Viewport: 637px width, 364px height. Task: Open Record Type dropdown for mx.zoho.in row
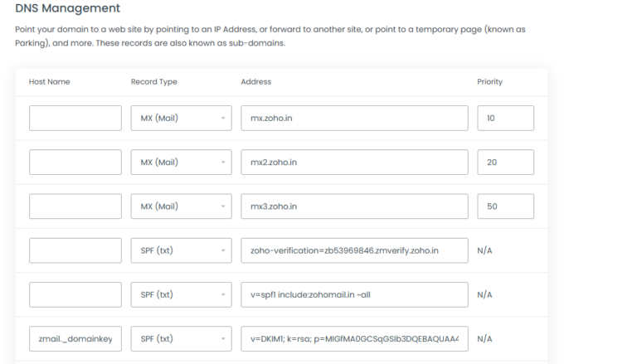(181, 118)
